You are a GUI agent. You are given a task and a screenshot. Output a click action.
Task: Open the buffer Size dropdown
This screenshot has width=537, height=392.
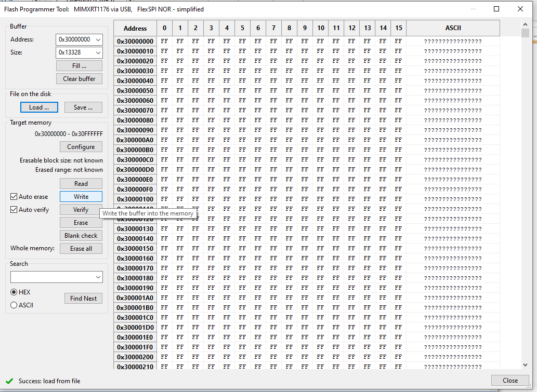[98, 52]
